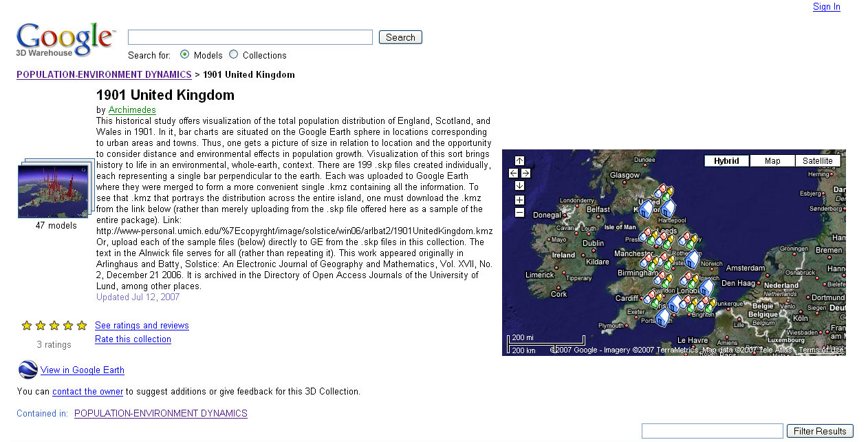Viewport: 868px width, 442px height.
Task: Click the Google 3D Warehouse logo
Action: pyautogui.click(x=65, y=40)
